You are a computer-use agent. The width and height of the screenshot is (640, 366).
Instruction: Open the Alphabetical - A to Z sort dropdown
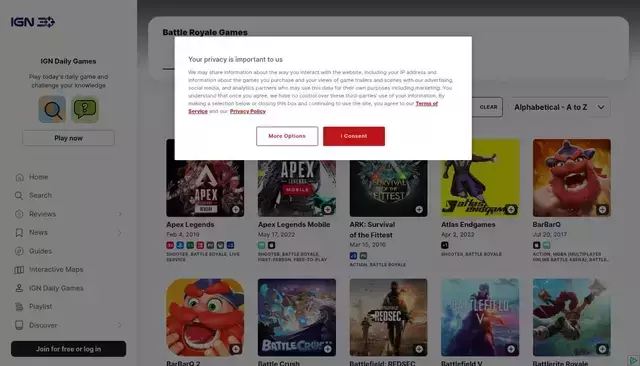pos(560,107)
